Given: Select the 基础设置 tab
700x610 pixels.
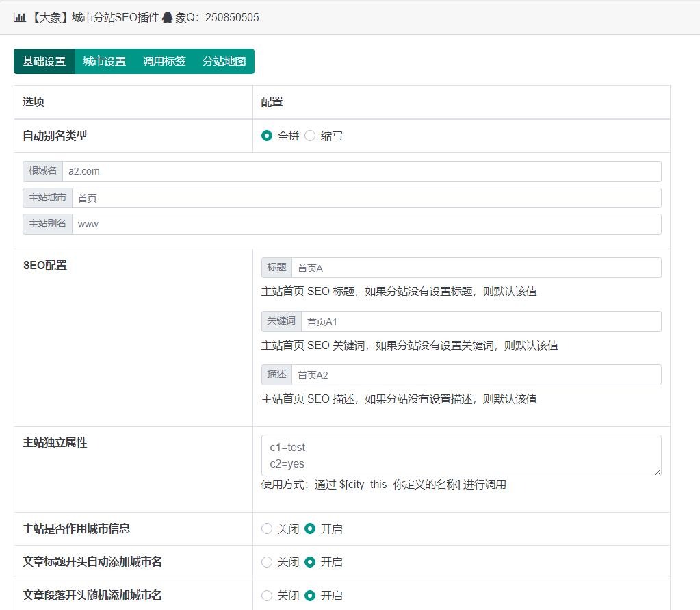Looking at the screenshot, I should [44, 61].
